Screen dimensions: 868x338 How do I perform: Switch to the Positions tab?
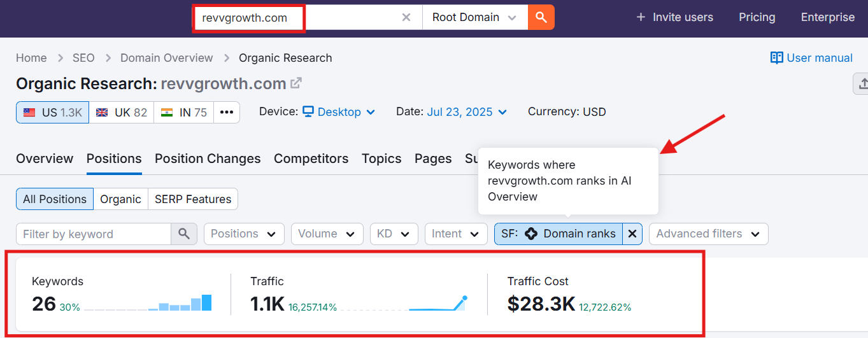tap(114, 158)
